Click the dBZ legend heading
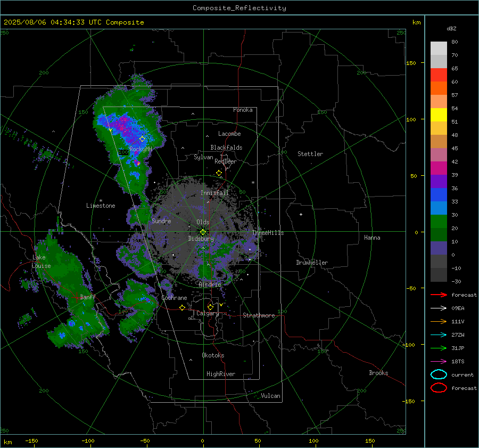The height and width of the screenshot is (448, 479). pyautogui.click(x=451, y=29)
